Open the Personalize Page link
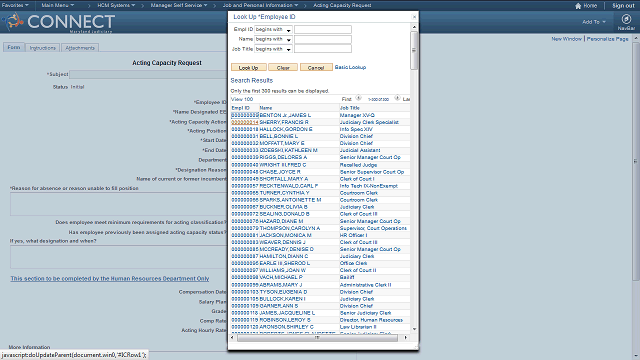 (x=607, y=39)
